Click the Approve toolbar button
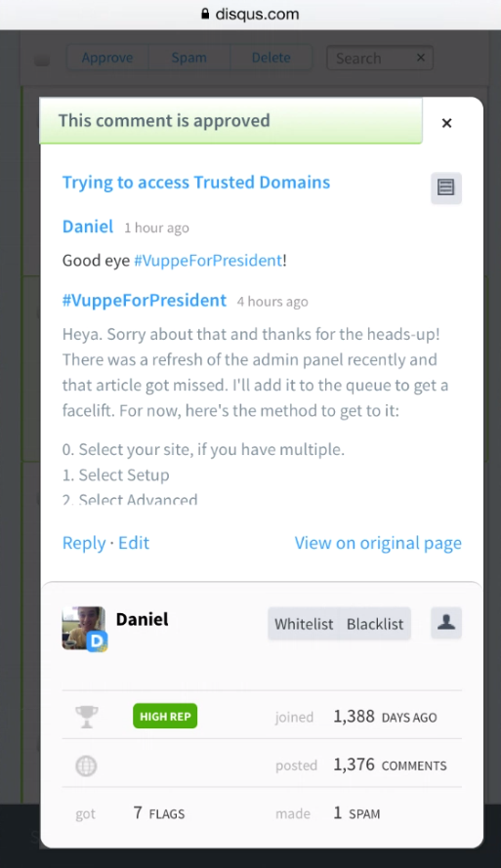The height and width of the screenshot is (868, 501). click(107, 58)
